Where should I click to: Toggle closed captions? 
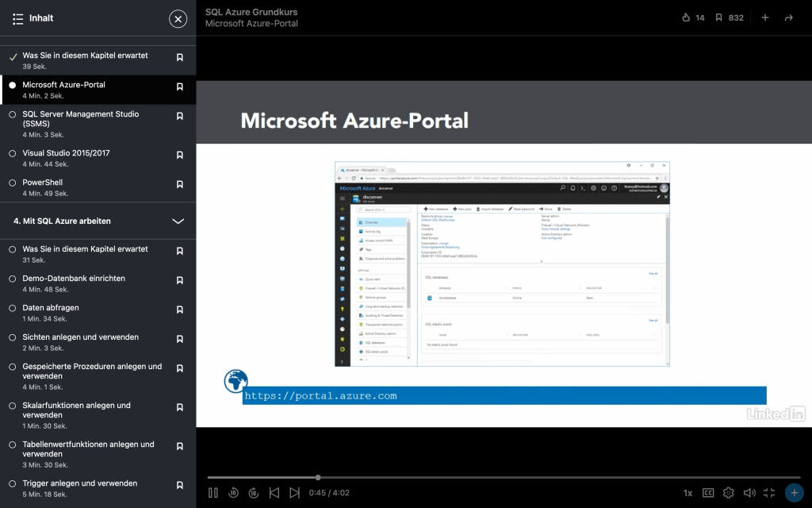tap(708, 493)
